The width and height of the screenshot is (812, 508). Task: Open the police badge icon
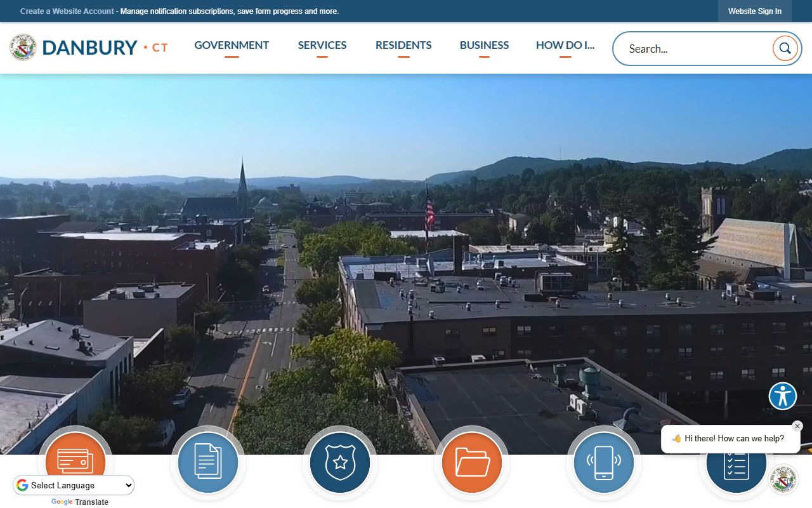point(340,462)
